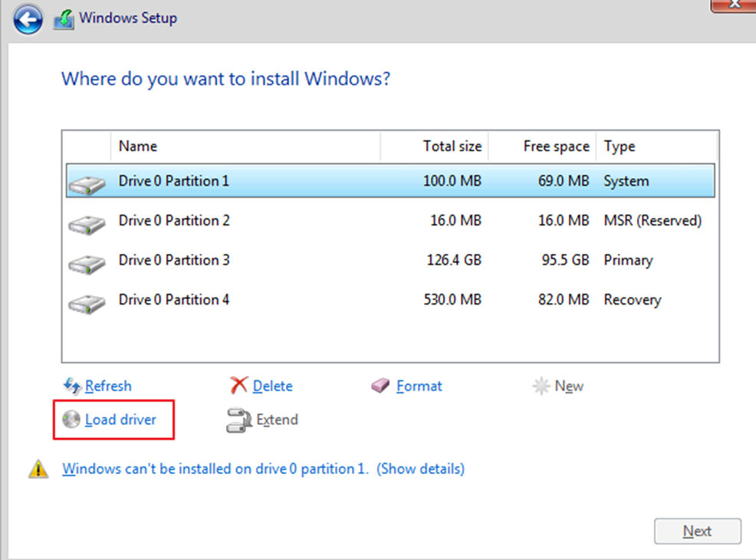Select the row Drive 0 Partition 2
Viewport: 756px width, 560px height.
coord(390,220)
